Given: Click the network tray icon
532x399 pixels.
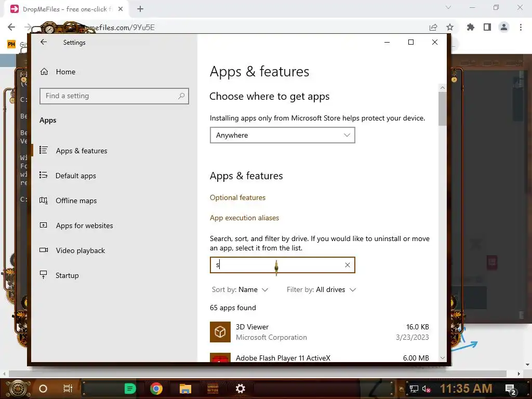Looking at the screenshot, I should pos(414,389).
